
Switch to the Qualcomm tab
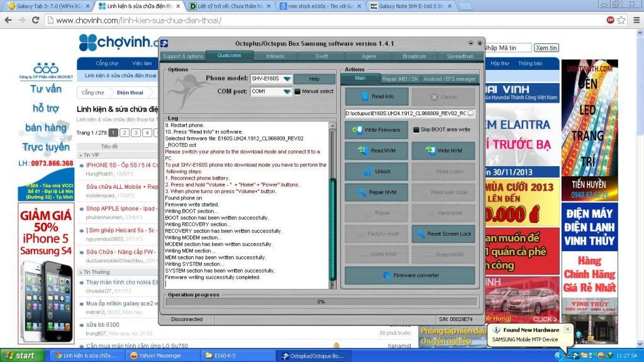[229, 55]
